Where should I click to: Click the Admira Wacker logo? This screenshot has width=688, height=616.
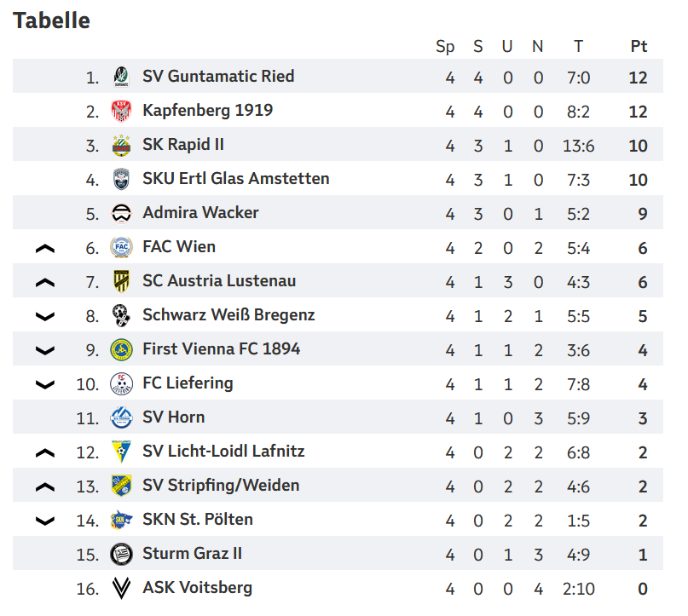[x=121, y=214]
